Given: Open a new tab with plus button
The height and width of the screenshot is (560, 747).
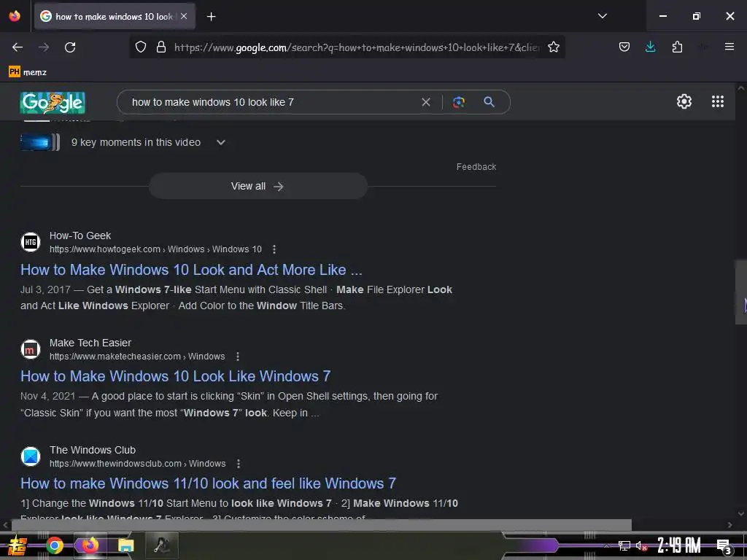Looking at the screenshot, I should pos(211,17).
